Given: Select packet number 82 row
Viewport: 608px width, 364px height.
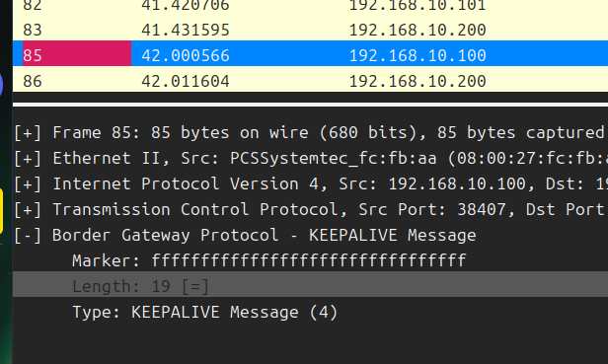Looking at the screenshot, I should coord(310,6).
